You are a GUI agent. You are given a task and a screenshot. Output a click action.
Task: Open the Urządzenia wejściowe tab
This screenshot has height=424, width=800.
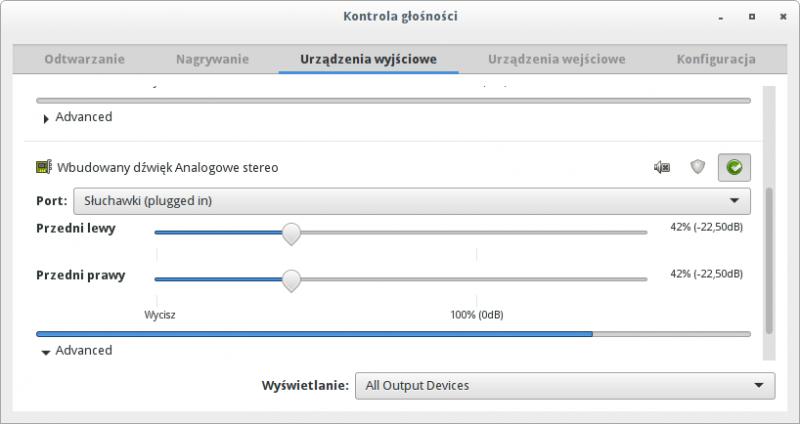pos(556,59)
